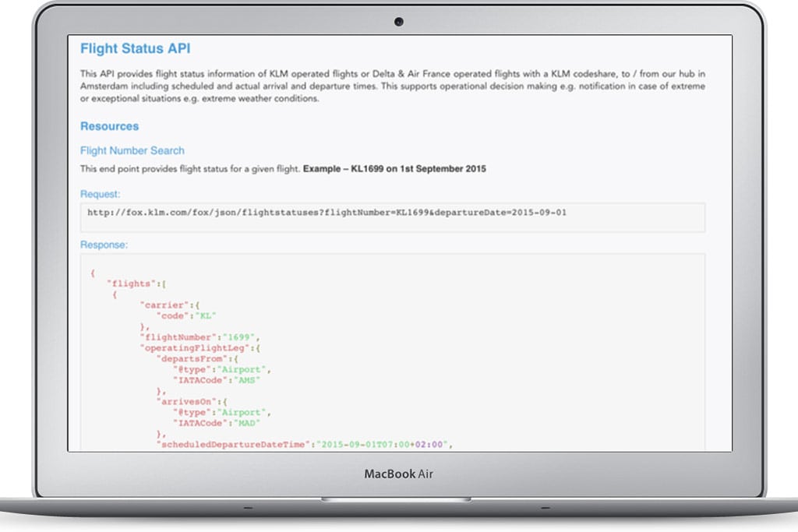
Task: Click the request URL code box
Action: [393, 217]
